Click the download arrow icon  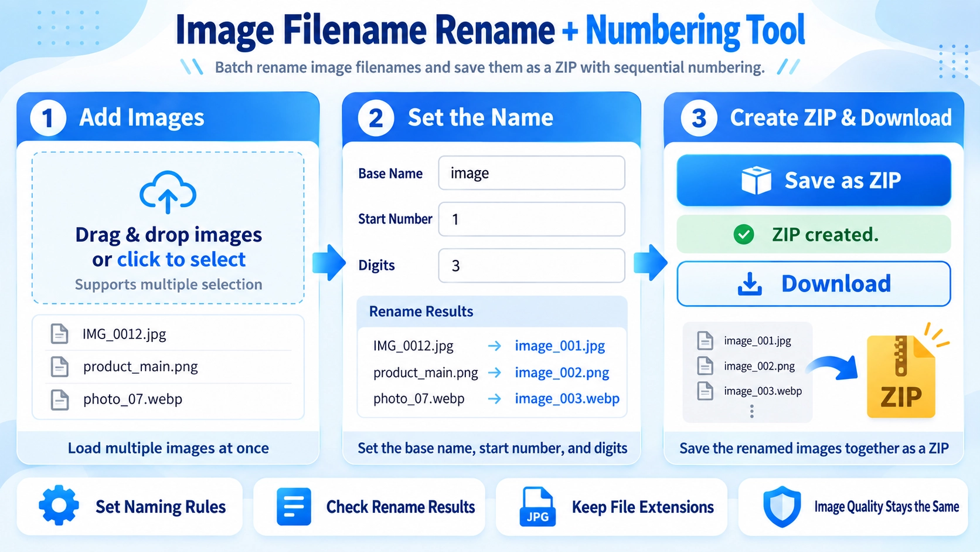(x=750, y=284)
